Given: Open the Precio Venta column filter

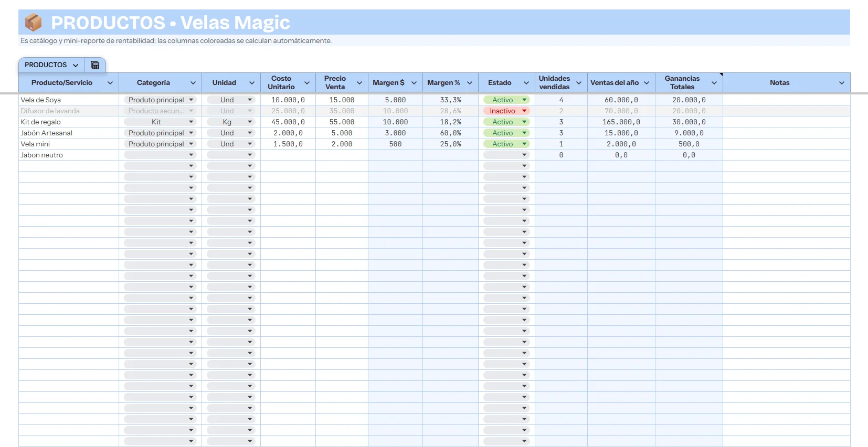Looking at the screenshot, I should click(x=359, y=83).
